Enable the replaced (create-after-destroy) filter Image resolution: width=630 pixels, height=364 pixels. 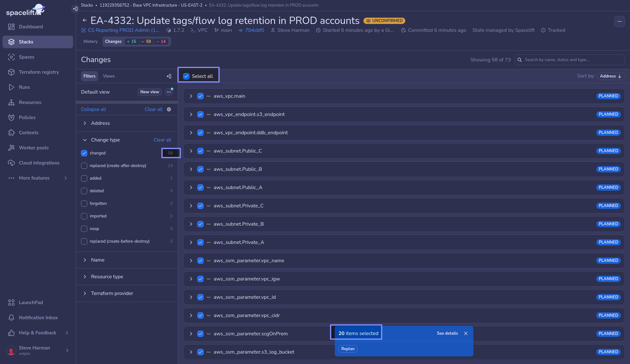(84, 166)
